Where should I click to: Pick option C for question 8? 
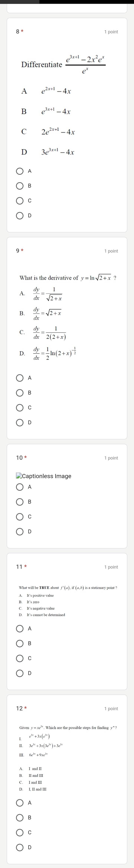pyautogui.click(x=20, y=200)
